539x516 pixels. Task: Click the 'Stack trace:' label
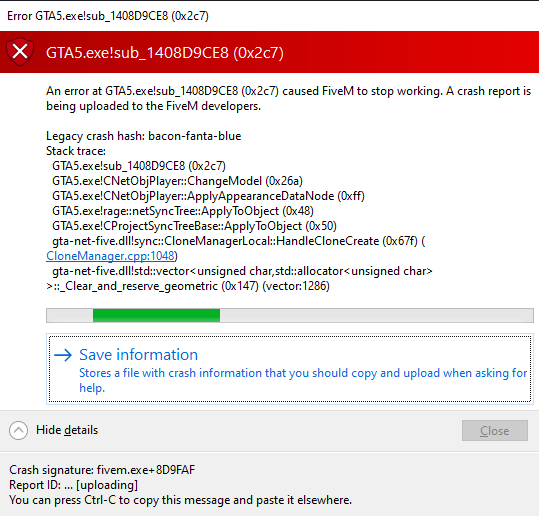click(76, 151)
